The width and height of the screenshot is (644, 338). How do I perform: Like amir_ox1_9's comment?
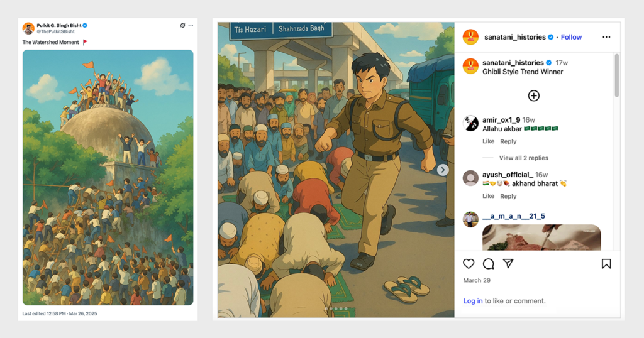point(488,141)
